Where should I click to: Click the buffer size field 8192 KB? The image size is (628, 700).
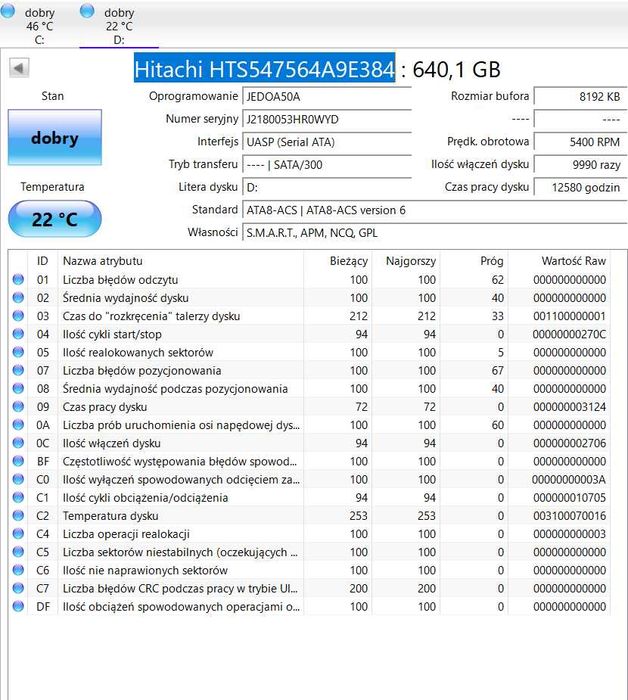580,96
